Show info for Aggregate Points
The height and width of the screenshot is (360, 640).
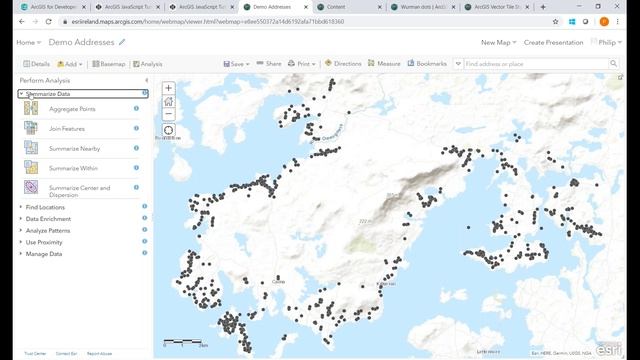136,108
